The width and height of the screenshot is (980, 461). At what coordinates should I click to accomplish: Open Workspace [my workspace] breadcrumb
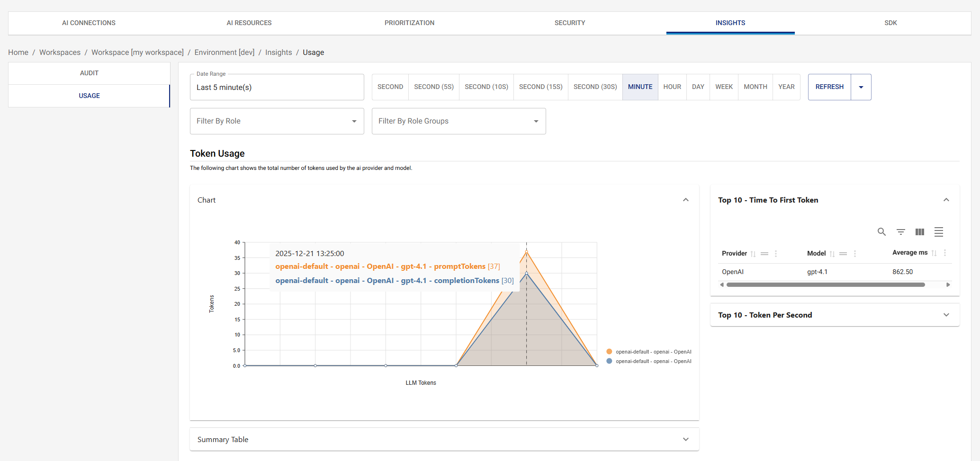(137, 53)
